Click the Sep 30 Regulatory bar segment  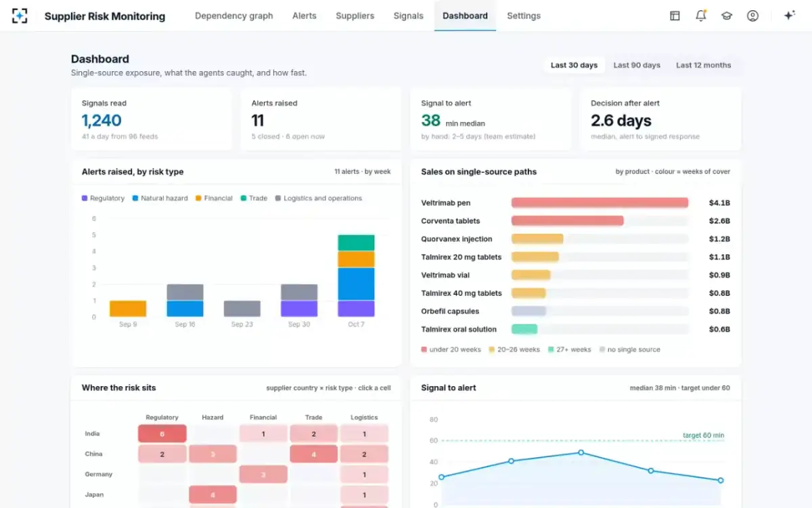point(299,309)
